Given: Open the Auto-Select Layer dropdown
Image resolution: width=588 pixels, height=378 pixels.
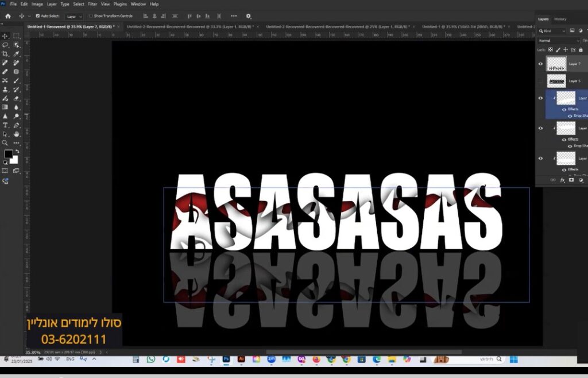Looking at the screenshot, I should (73, 17).
